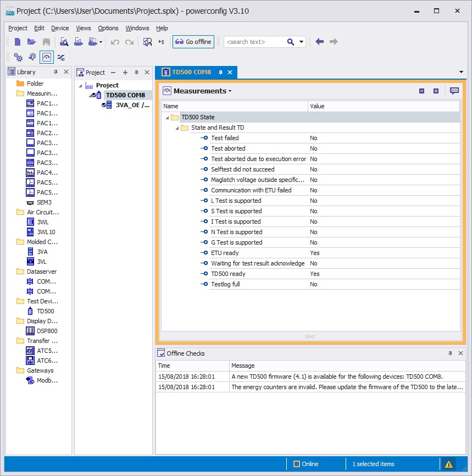The image size is (472, 476).
Task: Open the Help menu
Action: 162,28
